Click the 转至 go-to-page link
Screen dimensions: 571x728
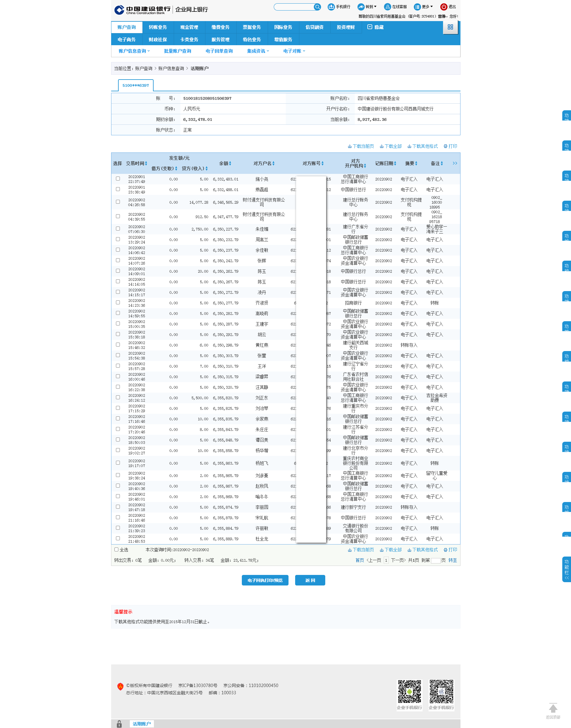pos(453,560)
